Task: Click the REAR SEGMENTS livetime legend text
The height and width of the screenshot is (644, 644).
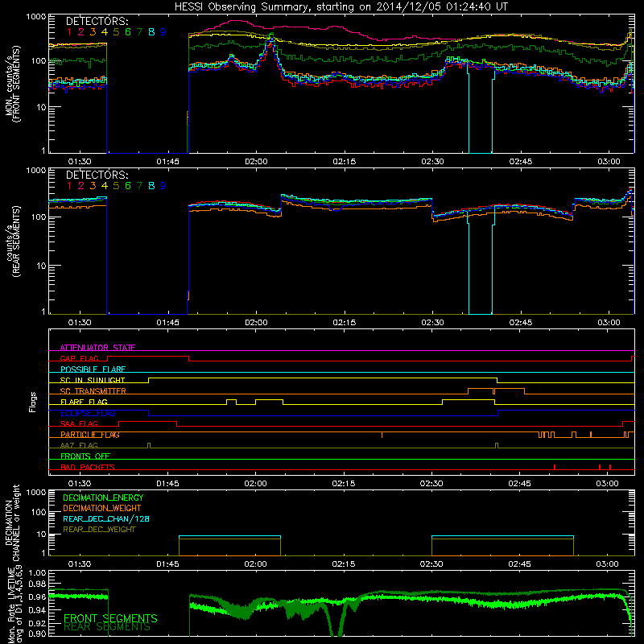Action: [107, 627]
